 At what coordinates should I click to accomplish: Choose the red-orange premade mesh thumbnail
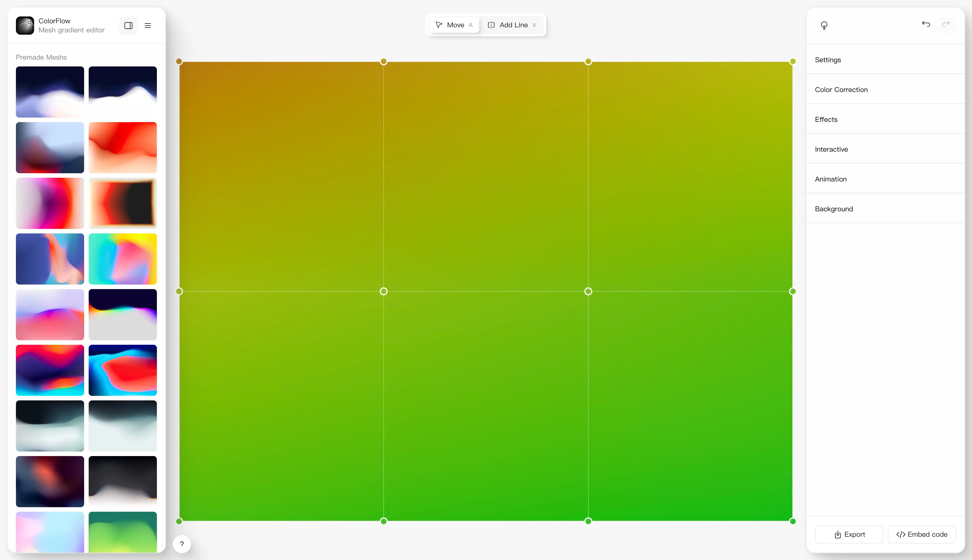pyautogui.click(x=122, y=147)
